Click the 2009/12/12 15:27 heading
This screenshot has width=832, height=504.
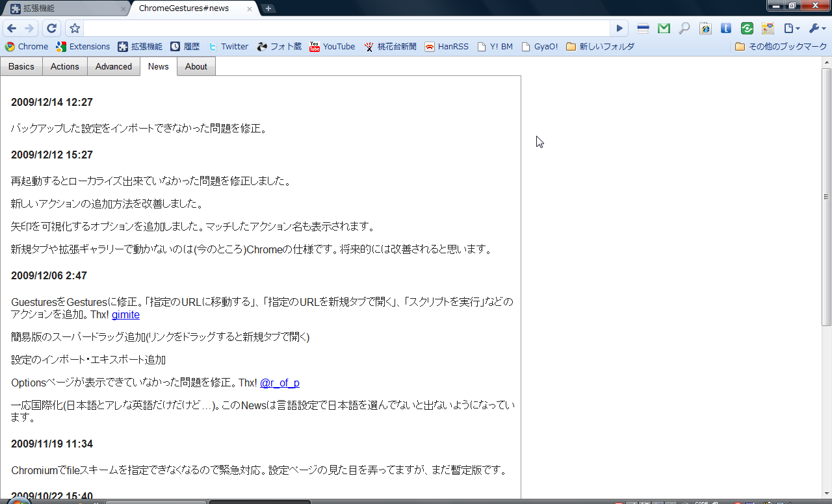pyautogui.click(x=52, y=155)
